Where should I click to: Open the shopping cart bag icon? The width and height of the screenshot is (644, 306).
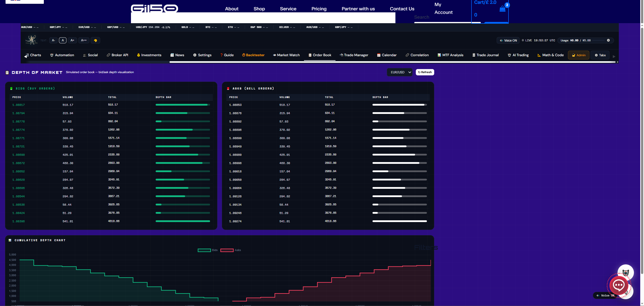click(502, 9)
